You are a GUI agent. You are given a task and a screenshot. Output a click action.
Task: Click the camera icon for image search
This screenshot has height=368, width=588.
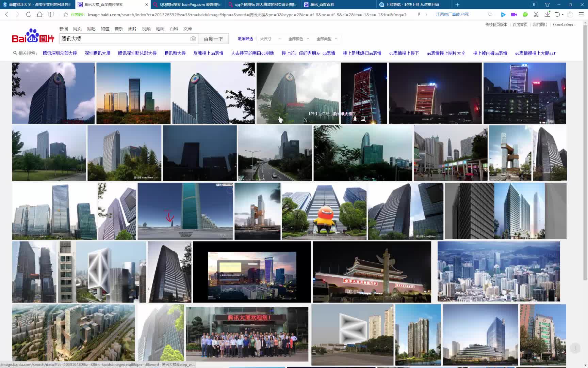tap(193, 39)
